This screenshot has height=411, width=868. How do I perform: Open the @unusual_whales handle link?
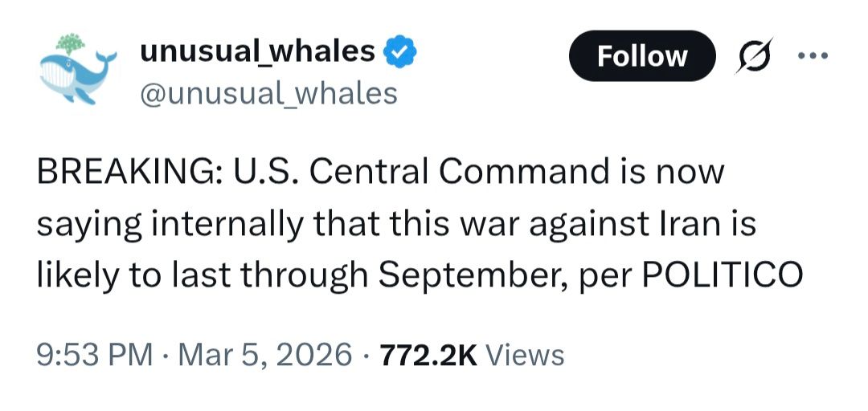click(268, 94)
